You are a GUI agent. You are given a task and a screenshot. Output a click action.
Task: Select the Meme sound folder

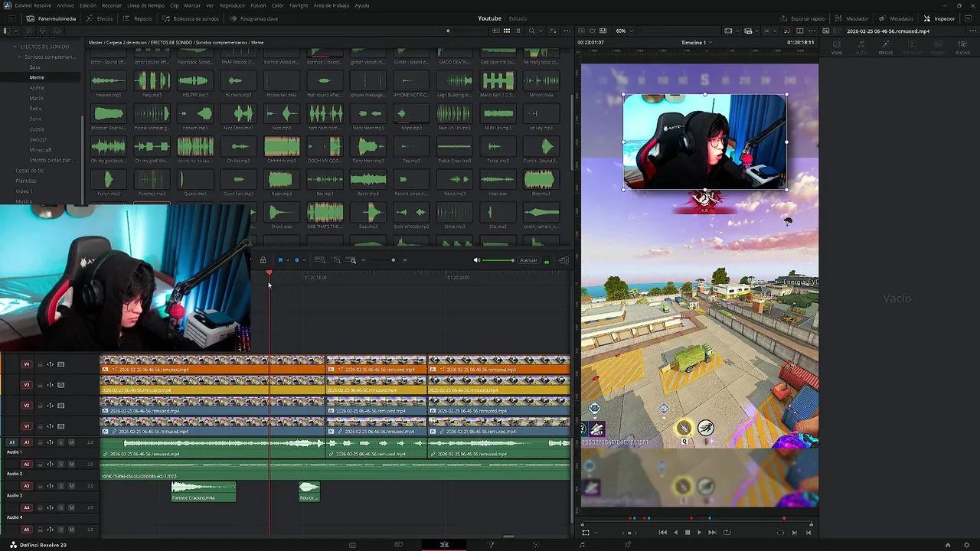[x=37, y=77]
